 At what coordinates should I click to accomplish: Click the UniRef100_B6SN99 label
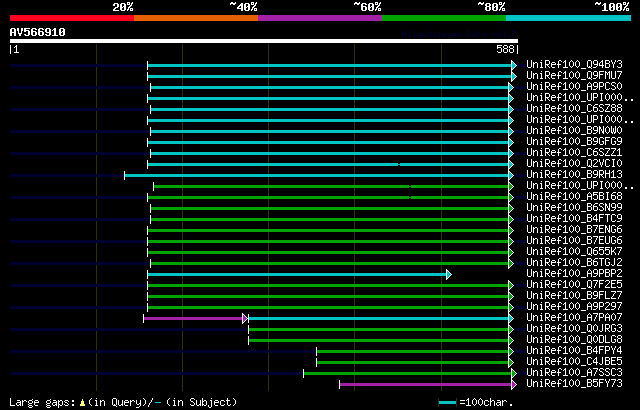[x=574, y=208]
